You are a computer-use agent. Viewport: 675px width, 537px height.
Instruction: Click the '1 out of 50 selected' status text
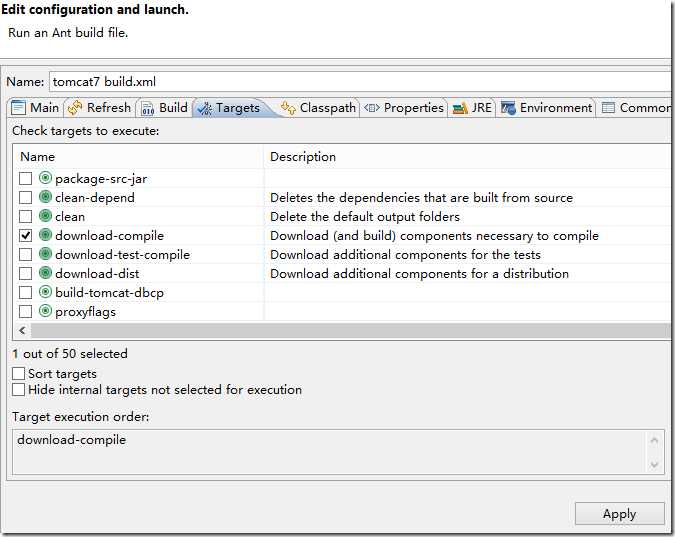70,354
